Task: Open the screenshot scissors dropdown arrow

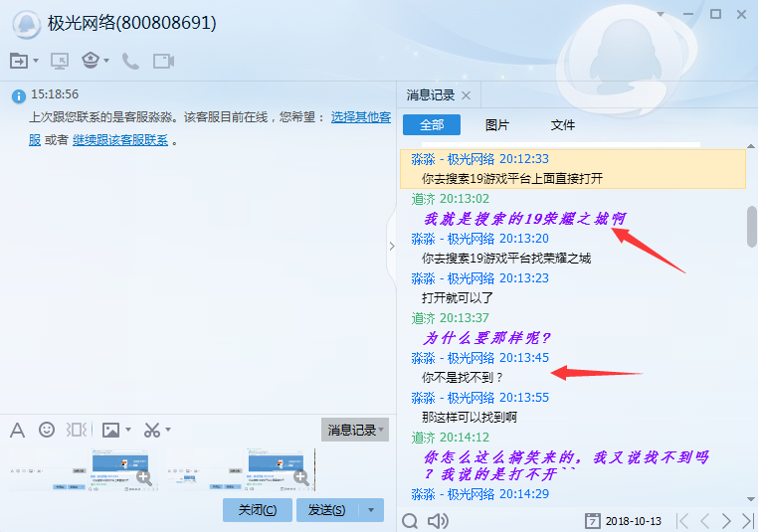Action: pyautogui.click(x=168, y=430)
